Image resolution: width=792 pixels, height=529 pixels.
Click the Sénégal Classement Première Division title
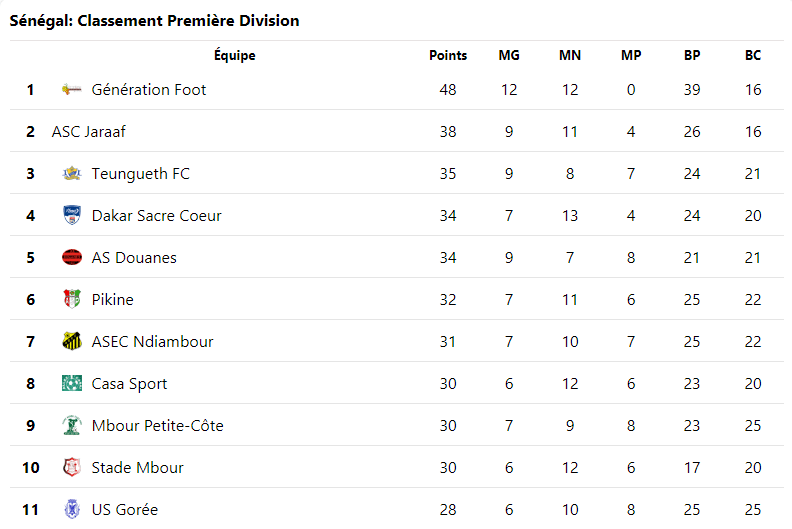pos(154,21)
